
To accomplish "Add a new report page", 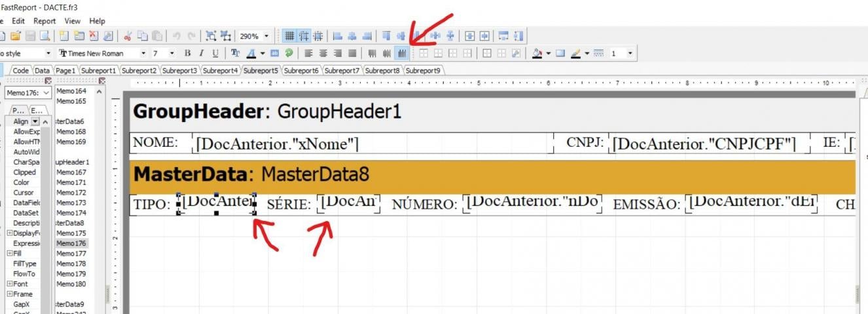I will 64,36.
